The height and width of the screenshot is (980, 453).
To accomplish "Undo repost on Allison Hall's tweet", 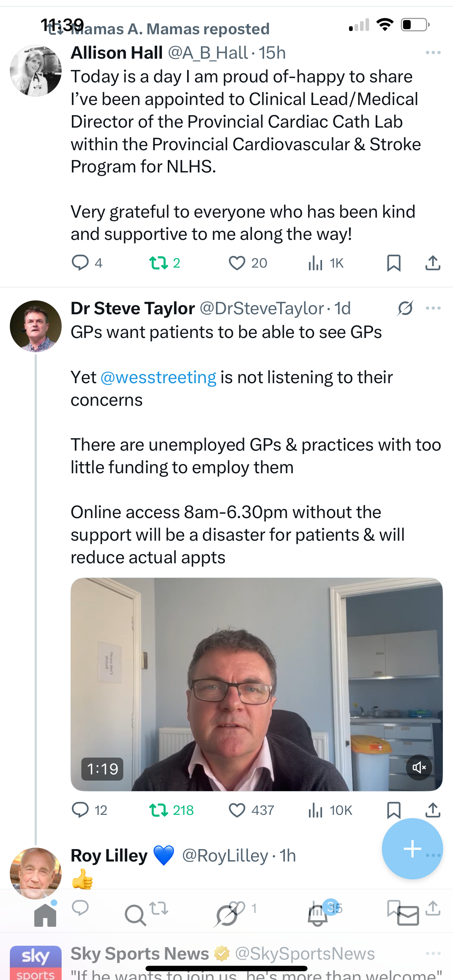I will tap(164, 263).
